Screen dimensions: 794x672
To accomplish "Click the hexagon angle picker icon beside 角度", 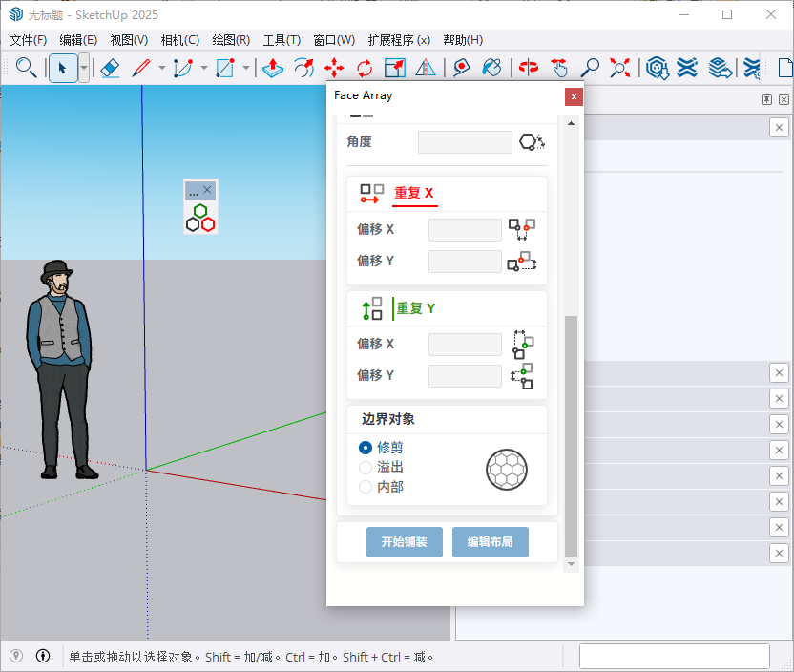I will (533, 141).
